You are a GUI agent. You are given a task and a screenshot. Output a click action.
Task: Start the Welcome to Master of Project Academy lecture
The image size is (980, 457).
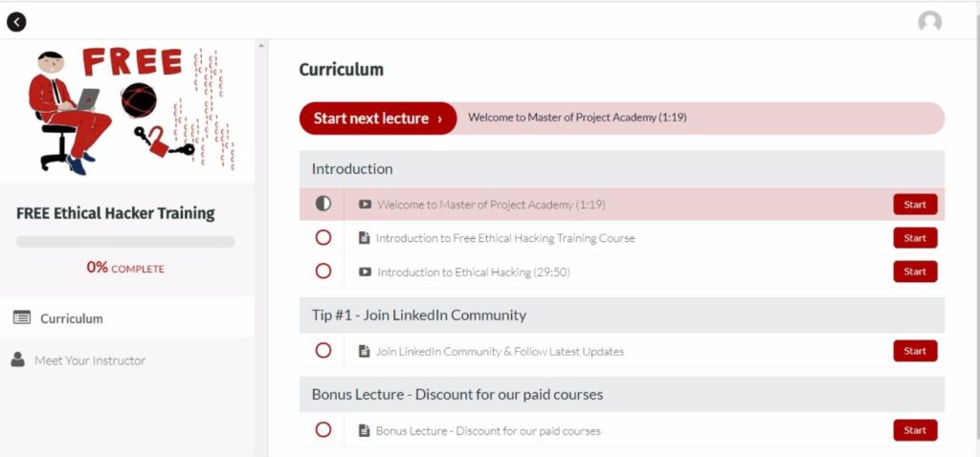(915, 205)
